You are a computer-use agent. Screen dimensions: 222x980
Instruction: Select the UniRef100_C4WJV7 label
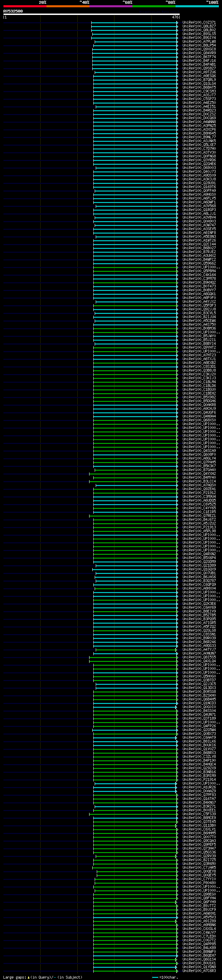click(x=199, y=932)
